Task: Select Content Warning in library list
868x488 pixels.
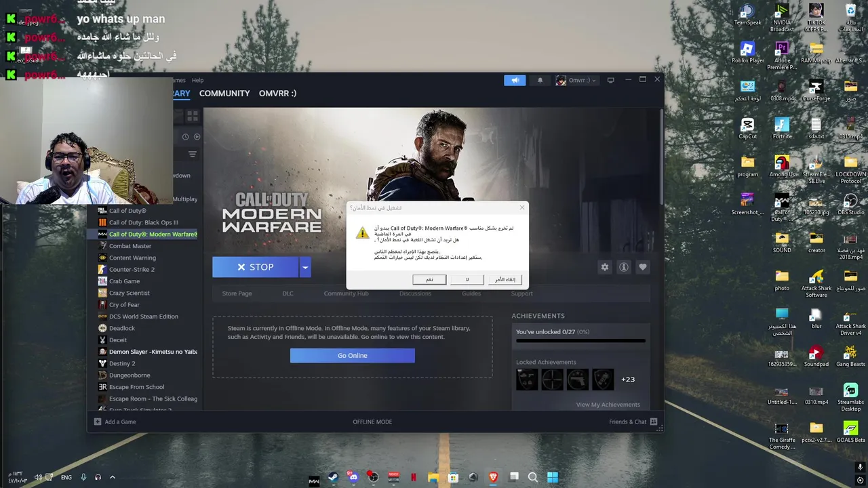Action: point(132,258)
